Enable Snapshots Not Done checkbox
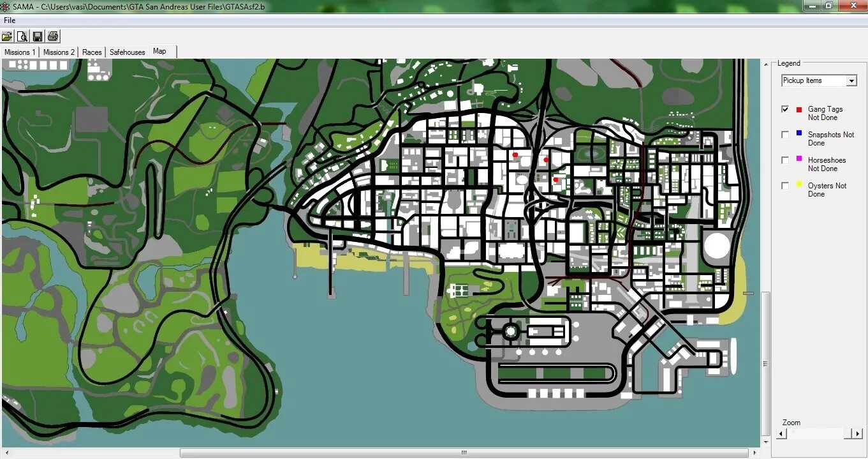 pos(785,135)
